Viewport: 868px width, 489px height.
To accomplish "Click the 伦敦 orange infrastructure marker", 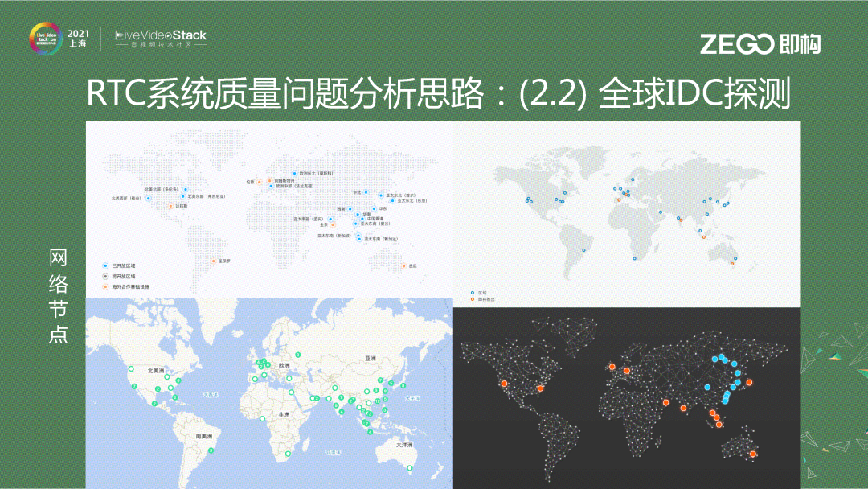I will [x=260, y=183].
